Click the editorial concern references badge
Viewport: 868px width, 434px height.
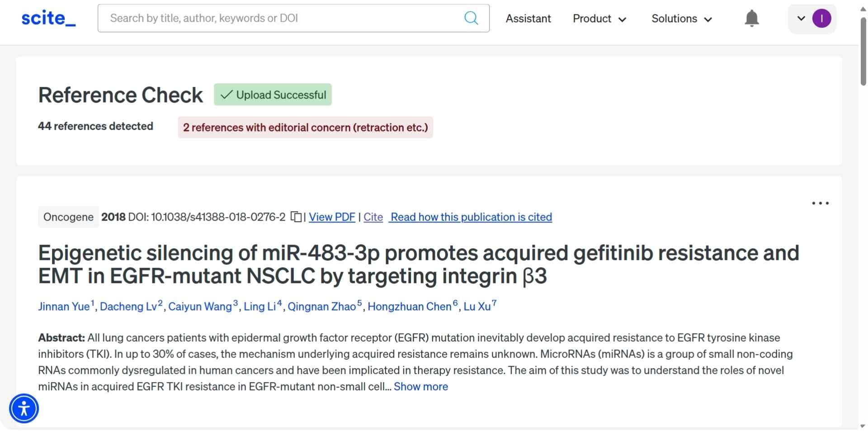coord(305,127)
